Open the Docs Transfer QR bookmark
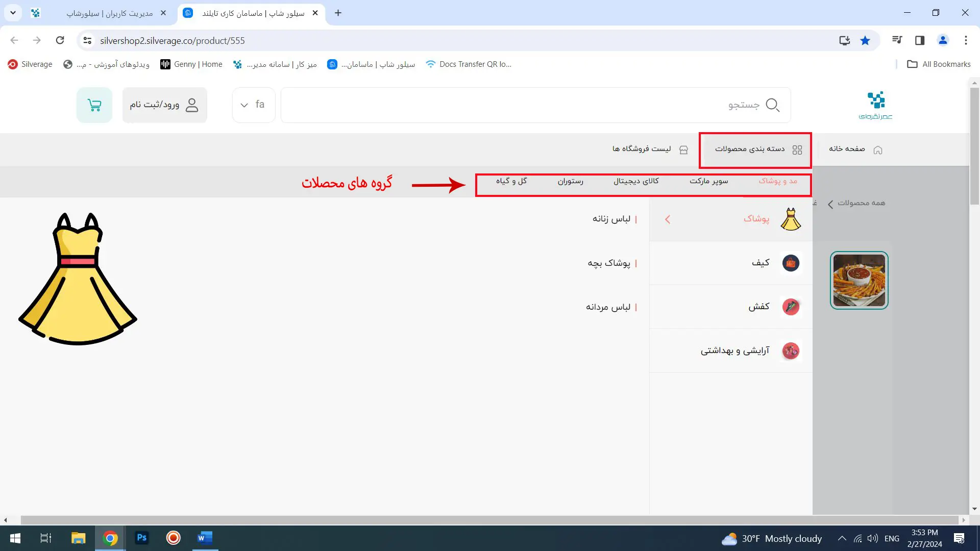The image size is (980, 551). click(468, 64)
